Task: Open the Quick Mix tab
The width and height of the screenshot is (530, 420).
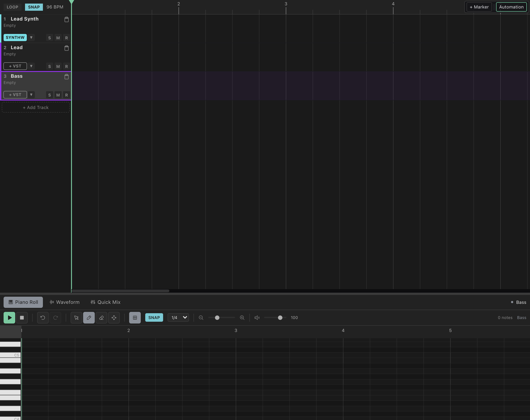Action: tap(106, 302)
